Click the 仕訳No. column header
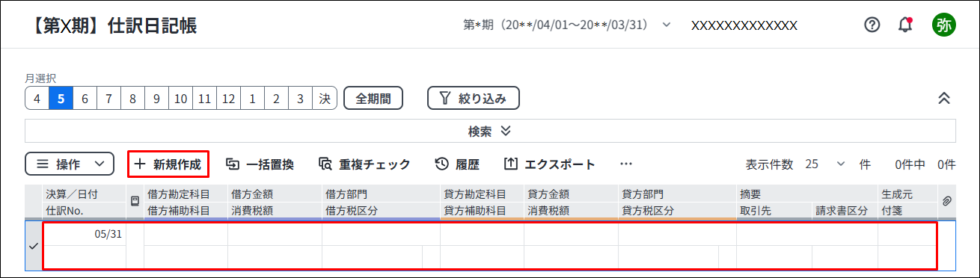Image resolution: width=980 pixels, height=278 pixels. [65, 211]
